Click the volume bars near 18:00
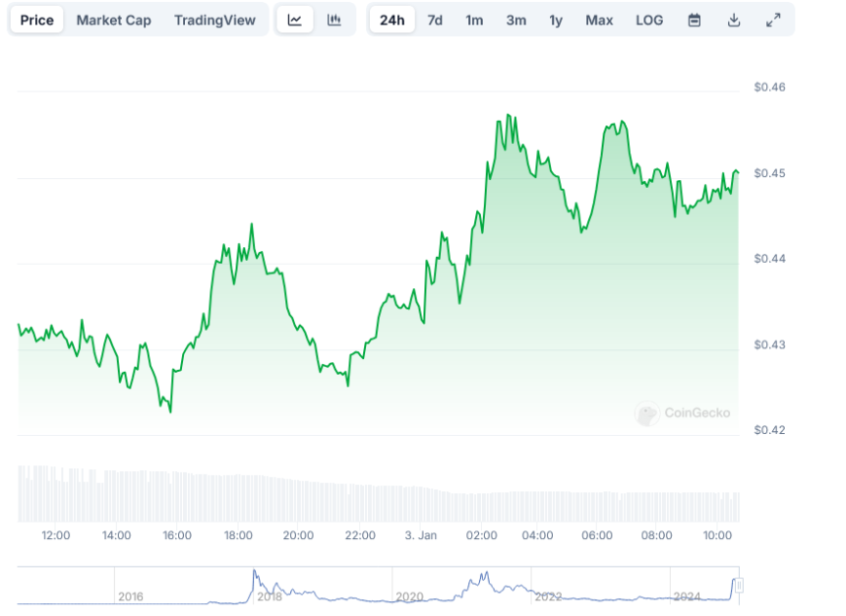Screen dimensions: 846x616 point(238,497)
